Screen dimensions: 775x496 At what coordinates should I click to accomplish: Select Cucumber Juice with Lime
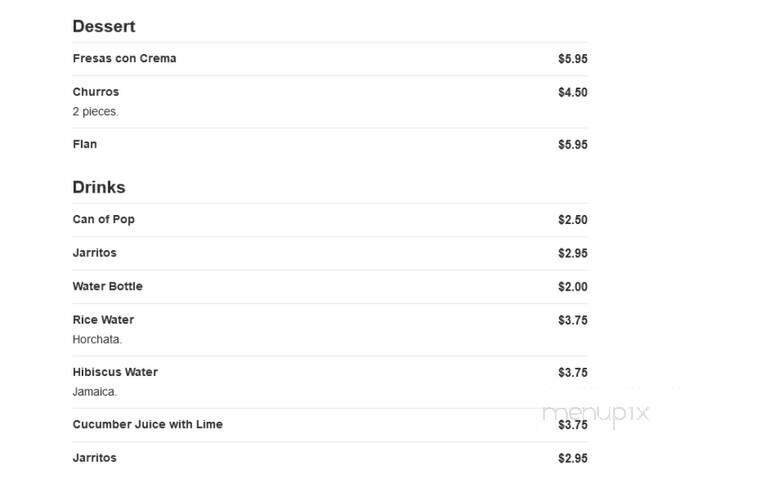point(147,425)
